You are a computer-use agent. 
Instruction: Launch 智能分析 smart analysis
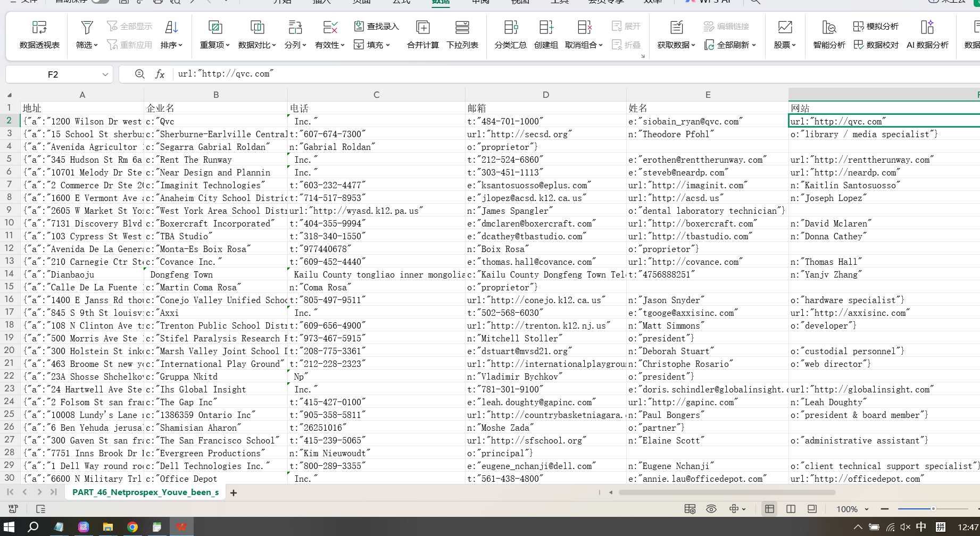click(829, 35)
